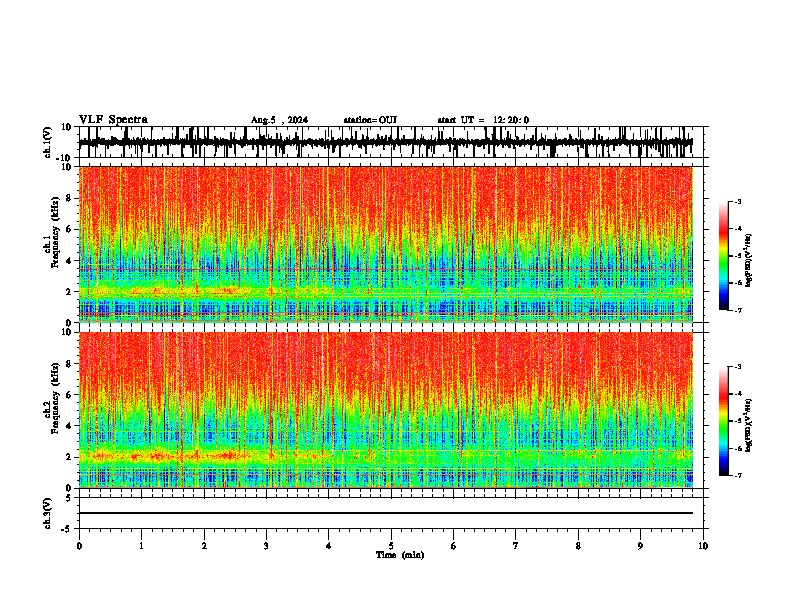The height and width of the screenshot is (612, 792).
Task: Click the ch.3 flat voltage trace line
Action: click(x=385, y=513)
